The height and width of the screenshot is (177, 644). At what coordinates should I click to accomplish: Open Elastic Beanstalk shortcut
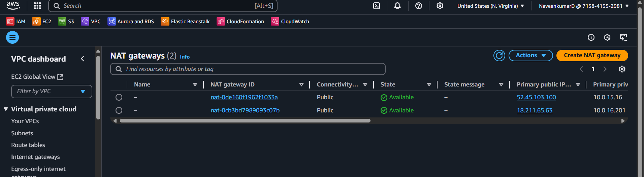(185, 21)
